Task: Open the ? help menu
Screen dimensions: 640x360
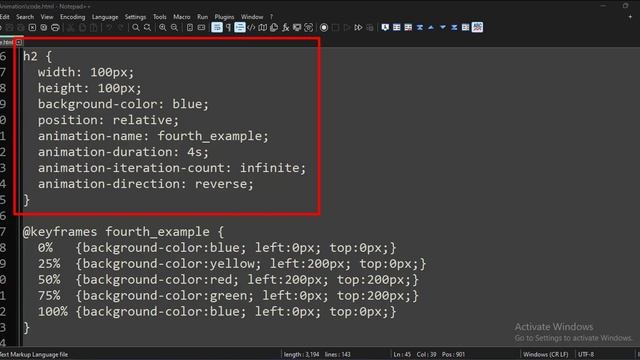Action: tap(271, 17)
